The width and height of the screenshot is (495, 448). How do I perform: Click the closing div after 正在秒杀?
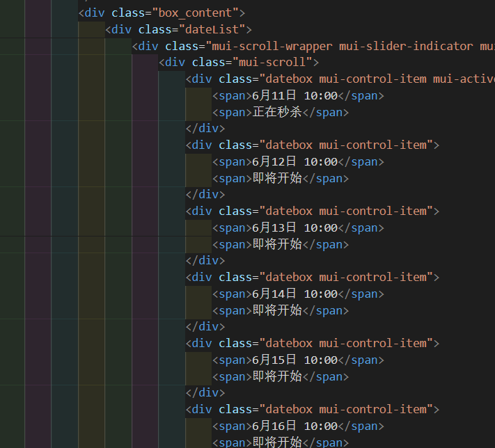[x=205, y=129]
